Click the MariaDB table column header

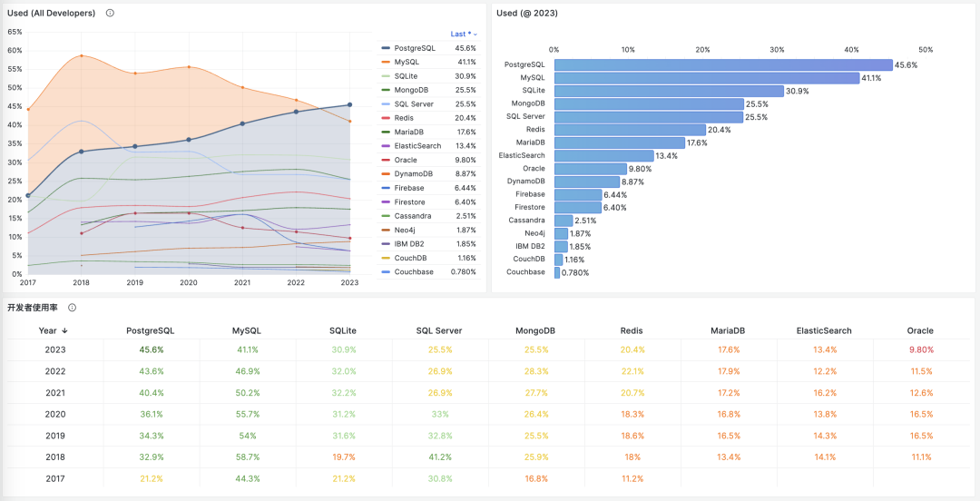tap(729, 330)
